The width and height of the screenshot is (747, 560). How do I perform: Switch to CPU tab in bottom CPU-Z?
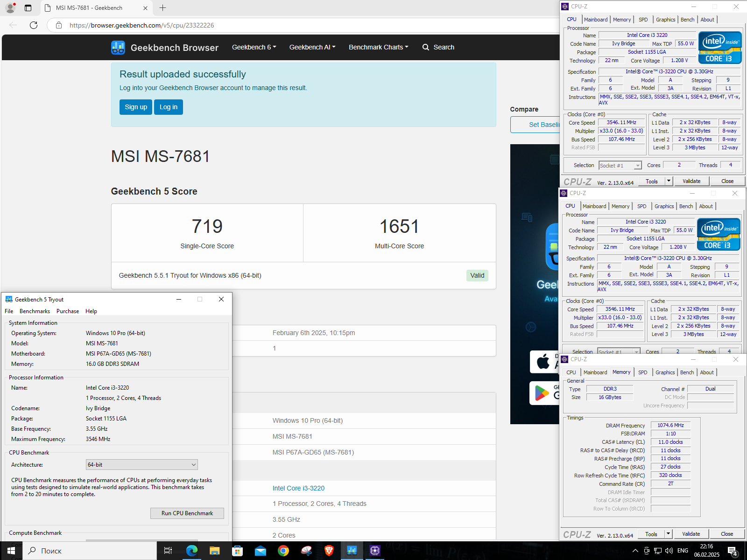coord(571,372)
